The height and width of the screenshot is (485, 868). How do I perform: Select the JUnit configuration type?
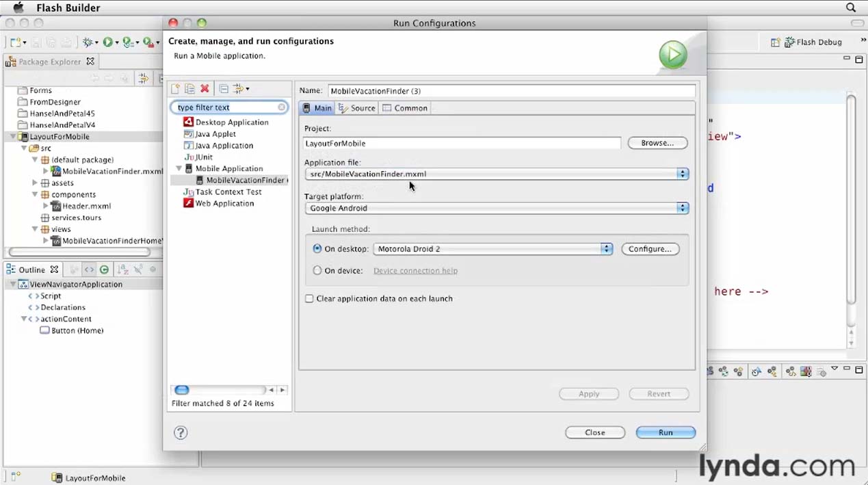[x=198, y=157]
